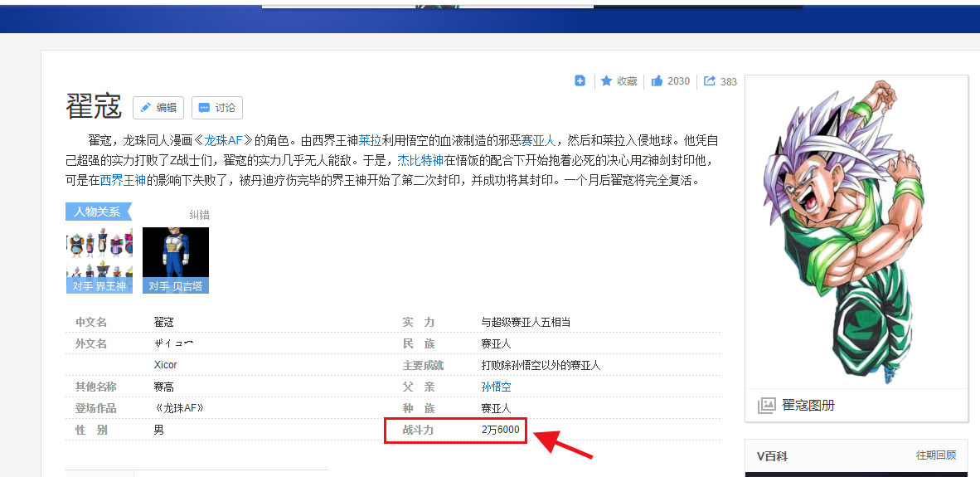The height and width of the screenshot is (477, 980).
Task: Open the 翟寇图册 album link
Action: 808,405
